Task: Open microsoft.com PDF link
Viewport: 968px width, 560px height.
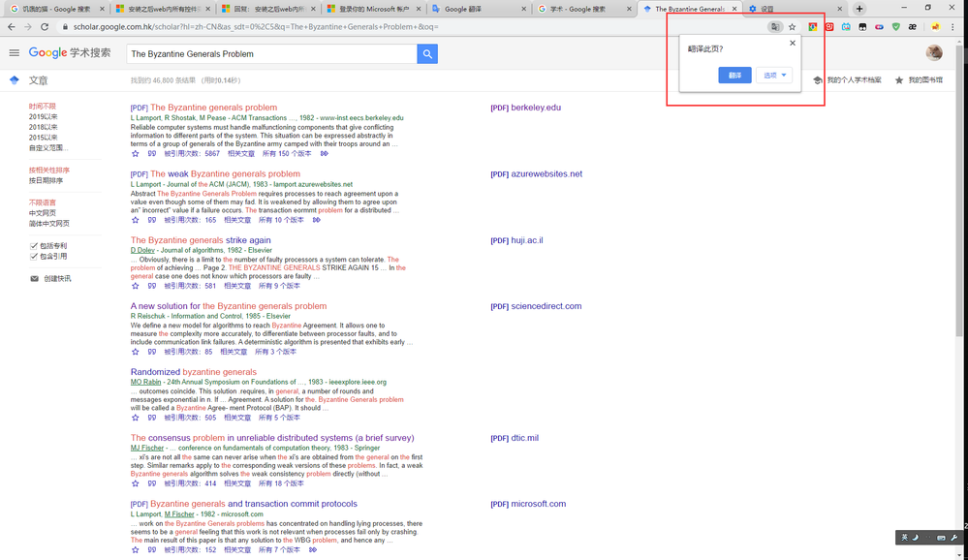Action: coord(528,504)
